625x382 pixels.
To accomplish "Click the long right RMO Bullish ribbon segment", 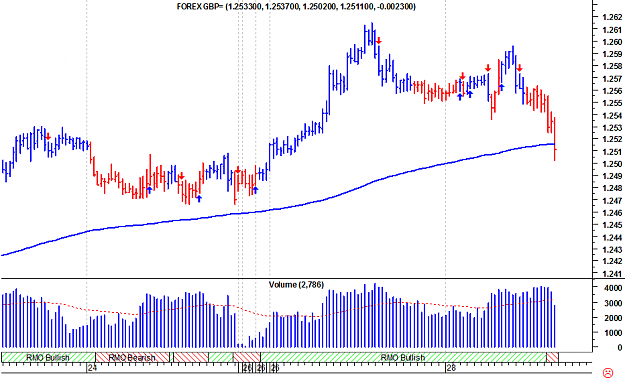I will point(403,357).
